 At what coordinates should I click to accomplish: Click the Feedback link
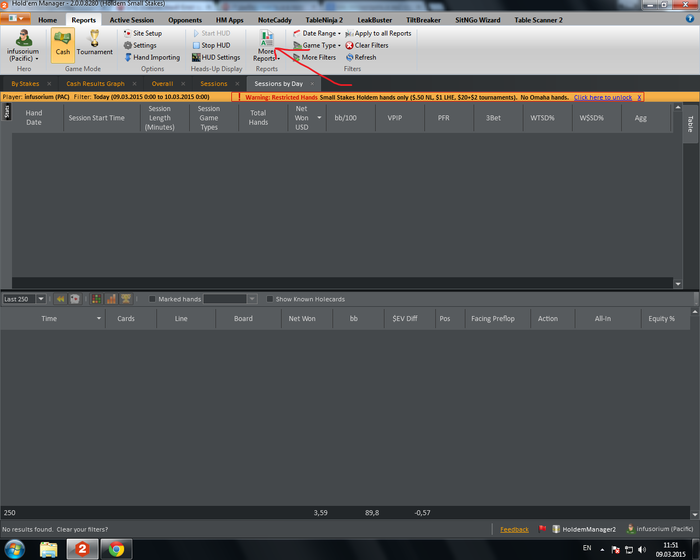tap(514, 529)
